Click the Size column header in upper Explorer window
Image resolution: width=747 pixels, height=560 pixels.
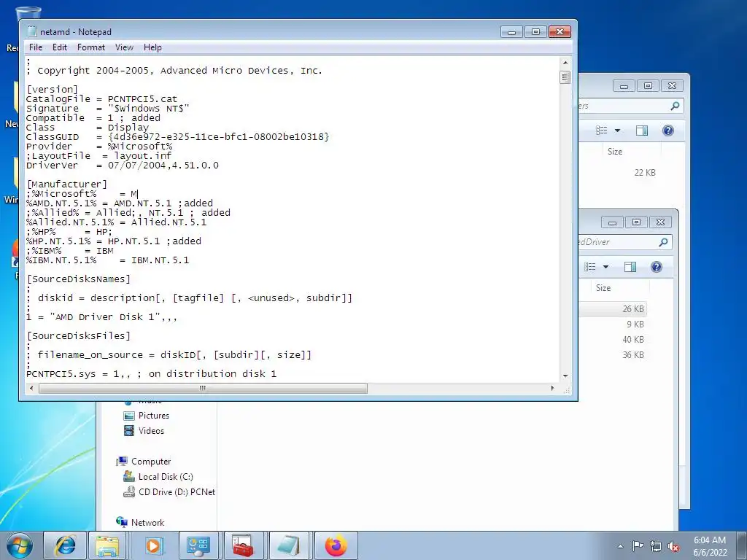click(x=615, y=152)
